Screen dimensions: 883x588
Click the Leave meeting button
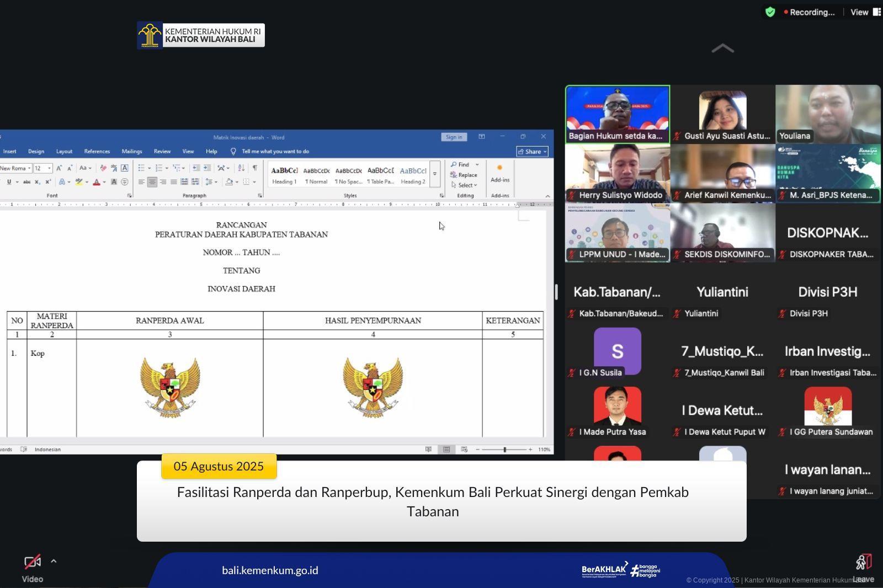point(864,568)
